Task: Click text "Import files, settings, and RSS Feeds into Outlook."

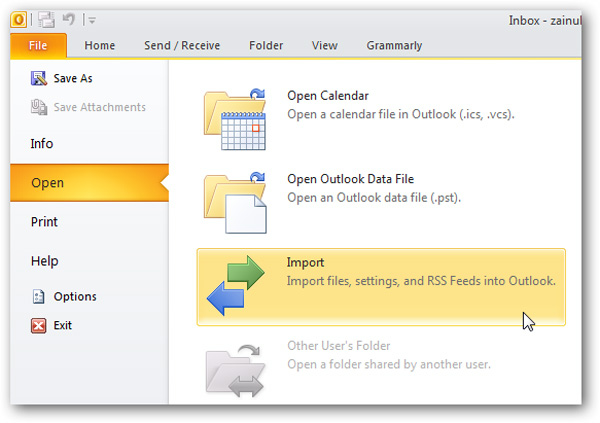Action: [x=421, y=281]
